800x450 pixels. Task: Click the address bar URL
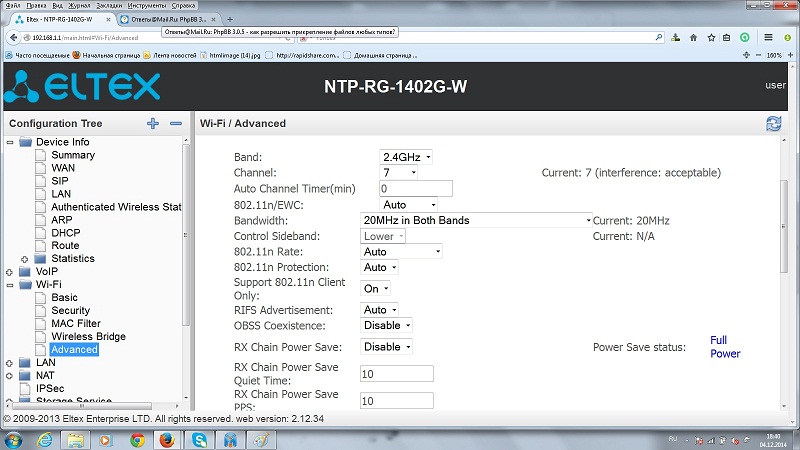85,38
